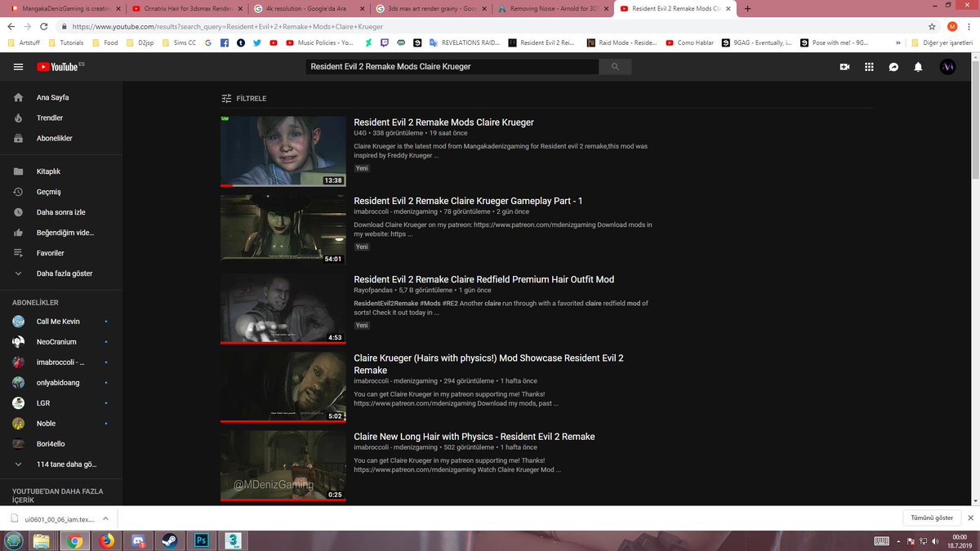Open the Chrome three-dot menu
980x551 pixels.
pyautogui.click(x=969, y=26)
